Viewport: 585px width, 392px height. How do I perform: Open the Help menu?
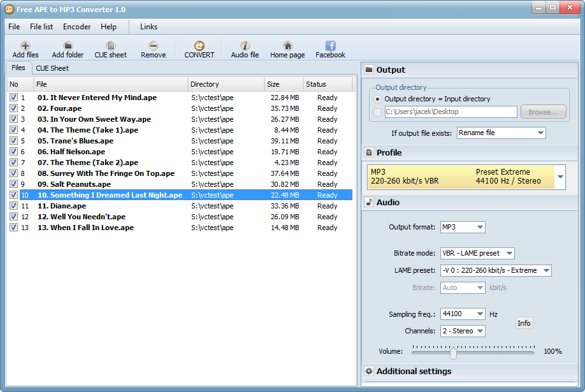tap(108, 27)
